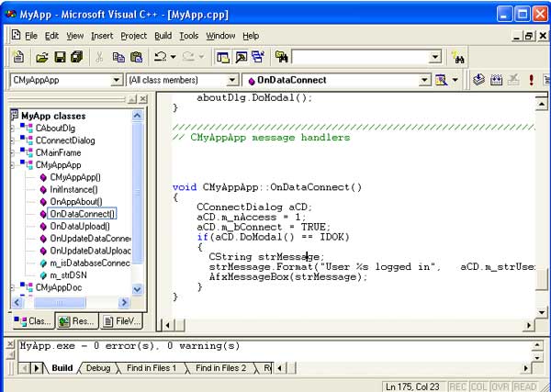
Task: Click the code editor scroll up arrow
Action: 542,105
